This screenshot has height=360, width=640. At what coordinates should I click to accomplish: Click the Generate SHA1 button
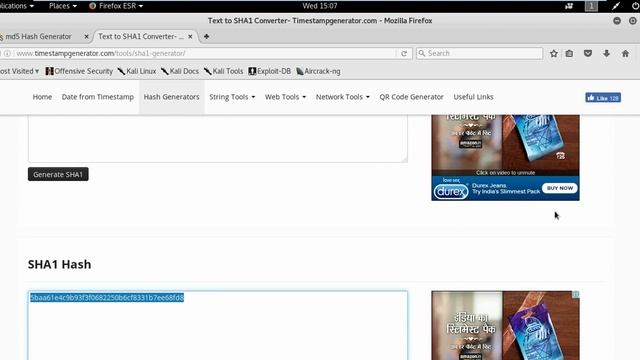(x=58, y=174)
